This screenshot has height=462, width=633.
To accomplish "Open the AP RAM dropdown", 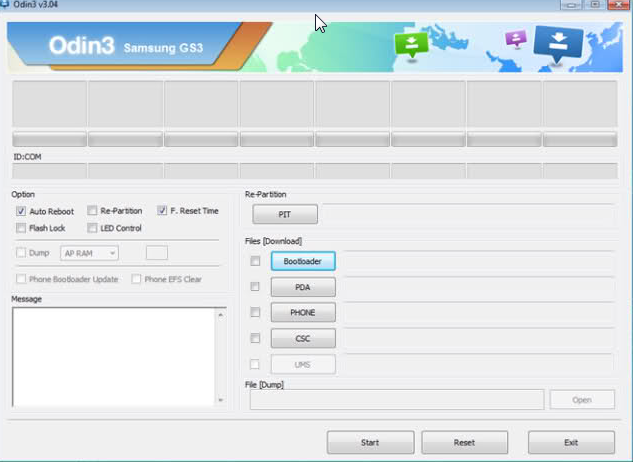I will 89,253.
